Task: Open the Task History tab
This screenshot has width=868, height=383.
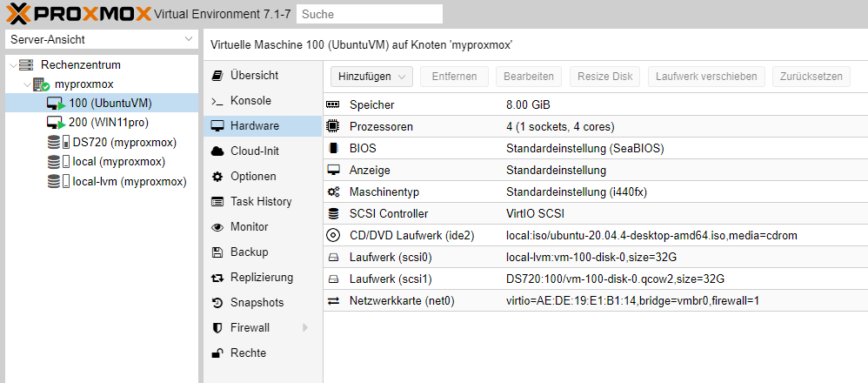Action: [261, 202]
